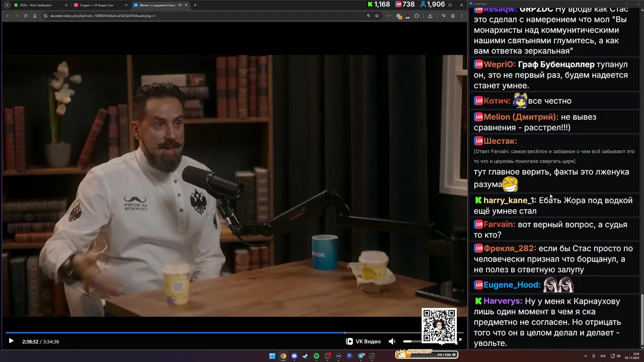Click username Harverys in chat
Viewport: 644px width, 362px height.
click(503, 302)
